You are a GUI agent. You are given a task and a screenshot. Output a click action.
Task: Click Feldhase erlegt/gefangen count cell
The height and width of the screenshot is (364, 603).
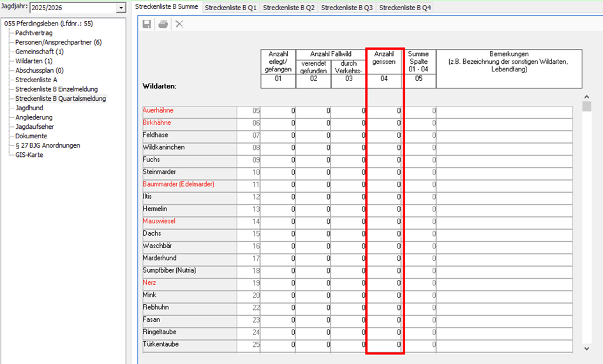coord(278,136)
